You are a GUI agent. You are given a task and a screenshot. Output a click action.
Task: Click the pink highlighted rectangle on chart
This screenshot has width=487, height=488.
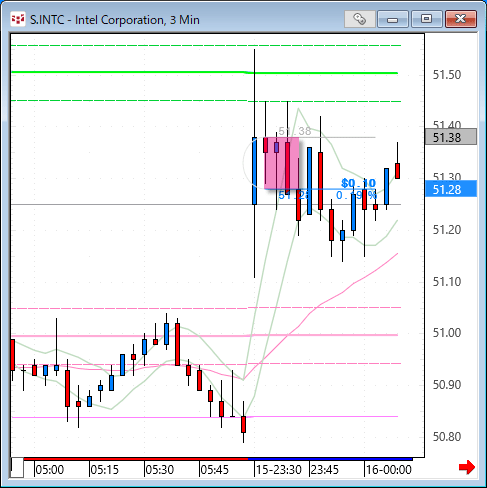(x=282, y=163)
